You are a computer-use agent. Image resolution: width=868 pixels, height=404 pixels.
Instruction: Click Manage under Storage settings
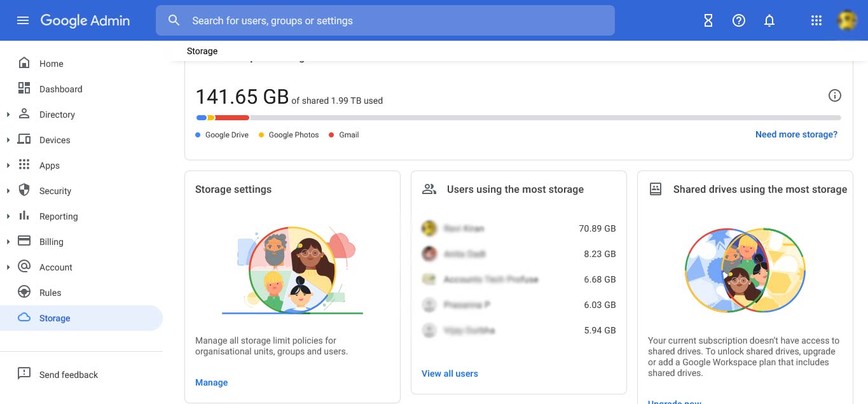tap(211, 382)
